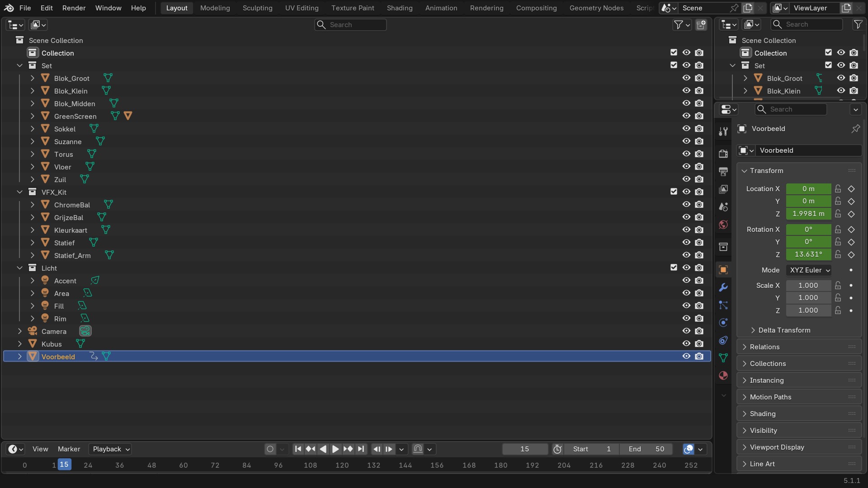Click the camera data icon next to Camera

pyautogui.click(x=85, y=331)
